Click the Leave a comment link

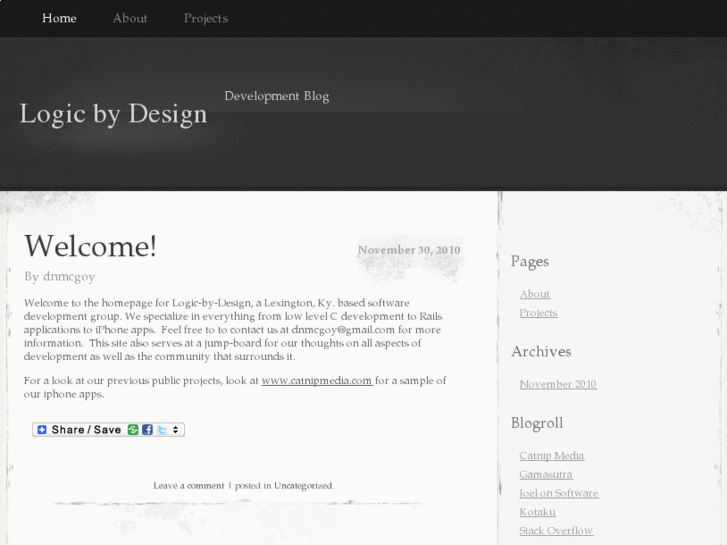[x=189, y=486]
